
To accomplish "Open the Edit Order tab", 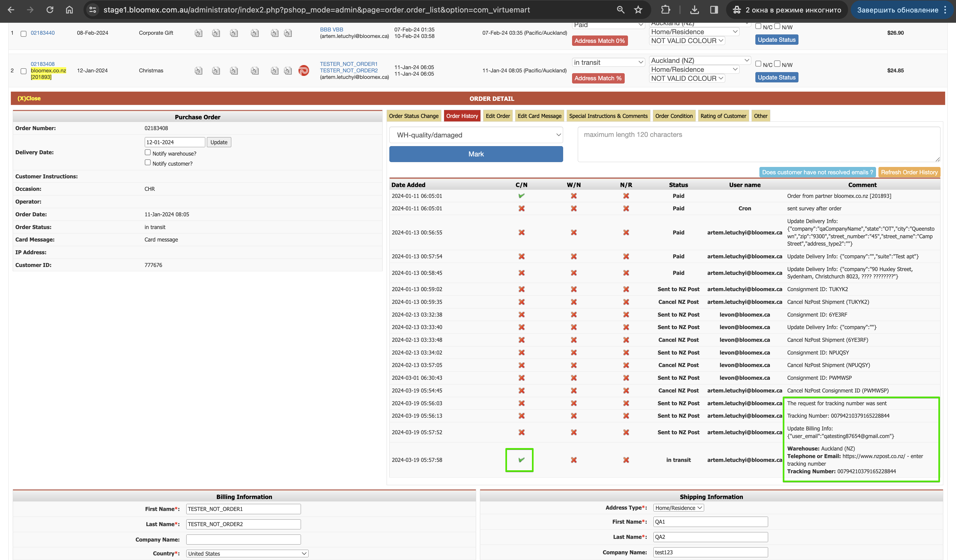I will pos(498,116).
